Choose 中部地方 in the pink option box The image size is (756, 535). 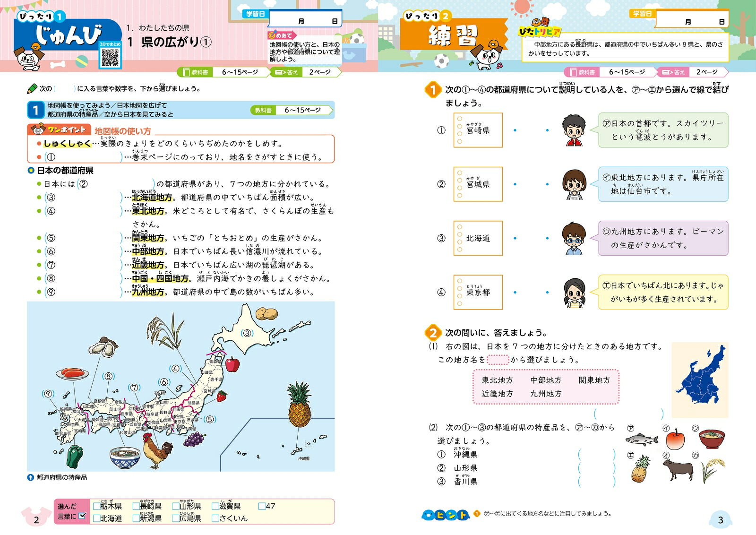point(546,380)
